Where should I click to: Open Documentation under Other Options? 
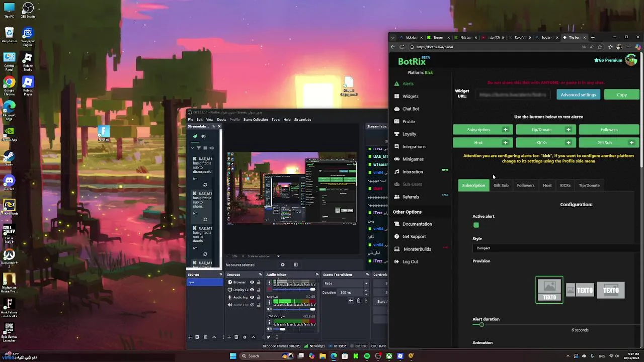(x=413, y=224)
